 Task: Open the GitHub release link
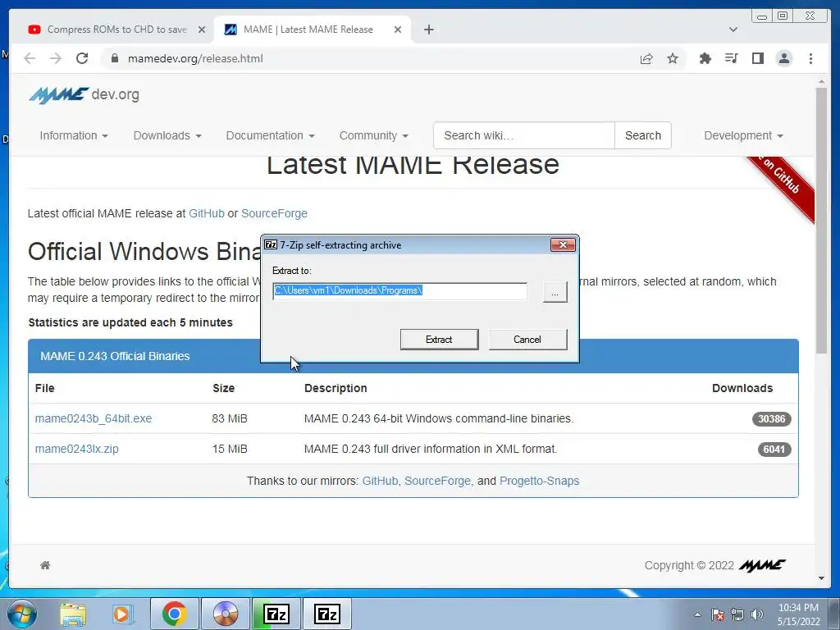(206, 213)
